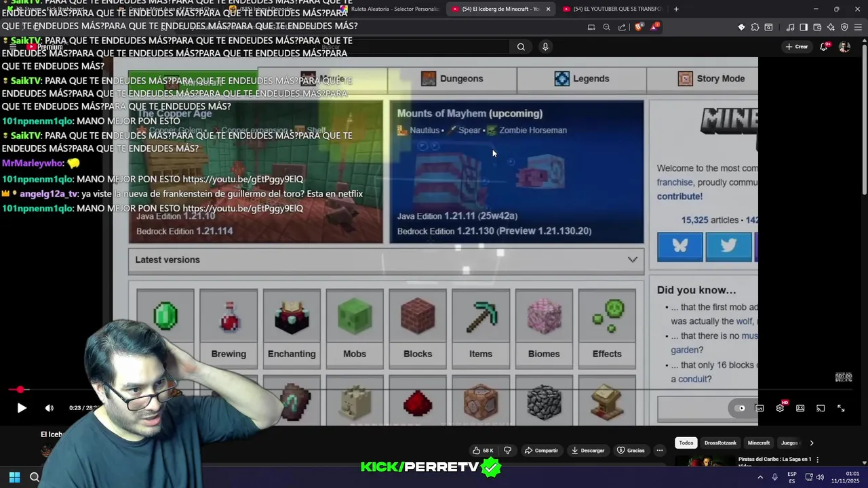
Task: Click the Gracias button
Action: 631,451
